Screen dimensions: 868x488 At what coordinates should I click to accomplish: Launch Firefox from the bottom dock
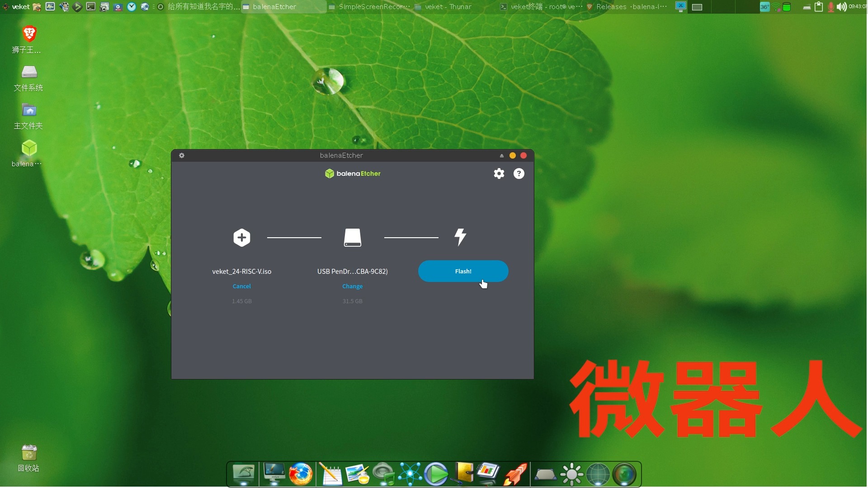301,474
